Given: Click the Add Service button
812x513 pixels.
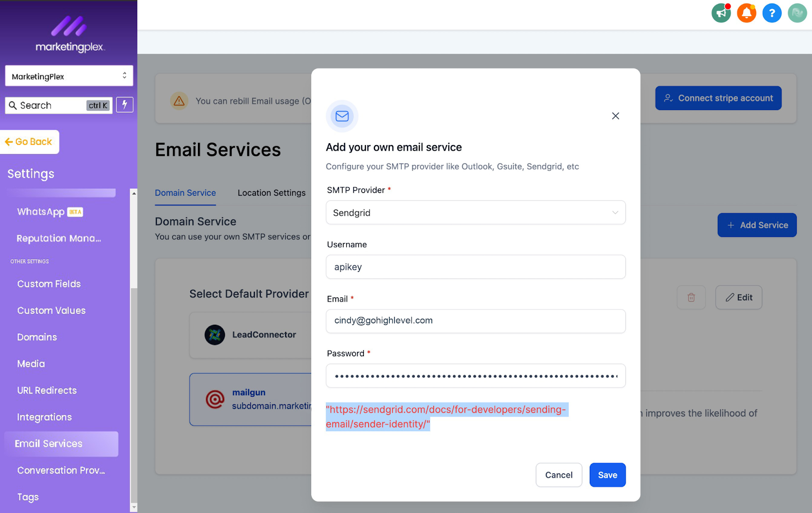Looking at the screenshot, I should click(x=757, y=225).
